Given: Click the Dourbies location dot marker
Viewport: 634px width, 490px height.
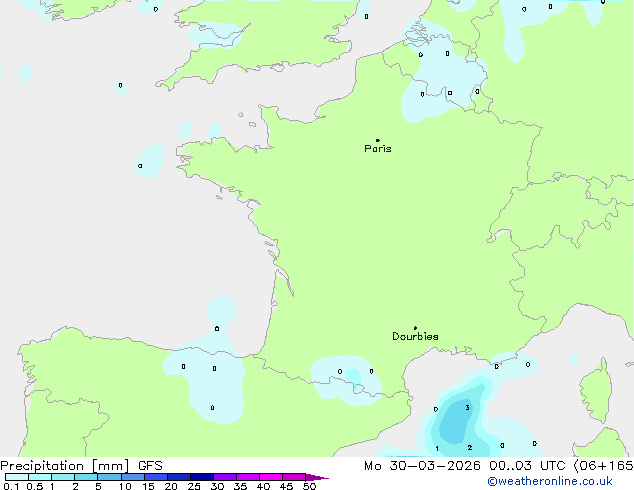Looking at the screenshot, I should [x=415, y=328].
